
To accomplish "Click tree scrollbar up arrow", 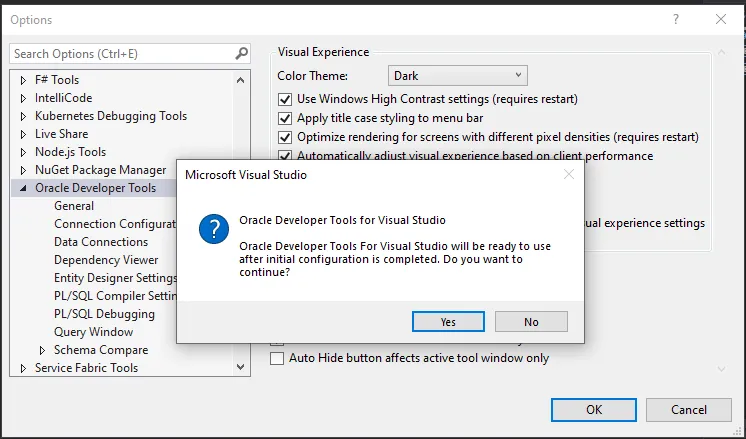I will 240,80.
